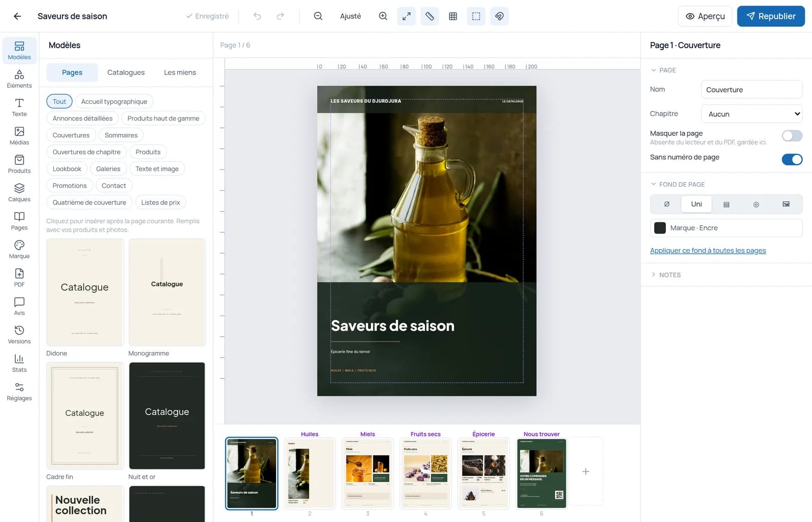Select the radial gradient background option

756,204
